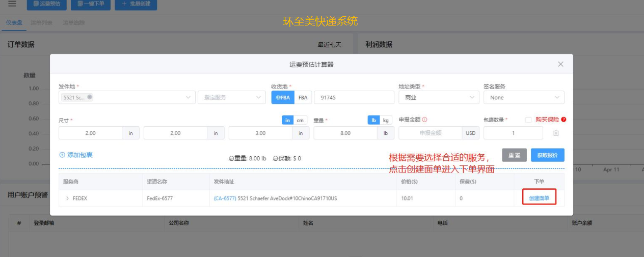Open the hamburger menu icon
This screenshot has width=644, height=257.
click(12, 4)
